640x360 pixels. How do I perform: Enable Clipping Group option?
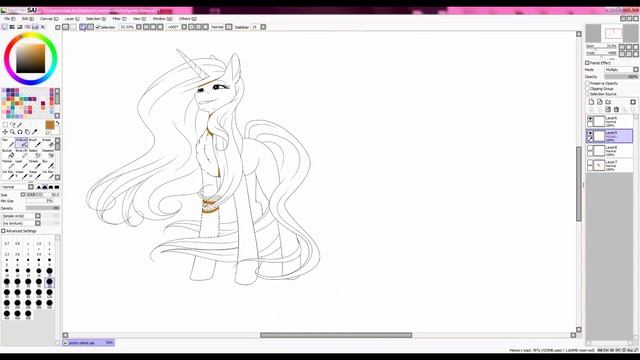click(x=587, y=89)
